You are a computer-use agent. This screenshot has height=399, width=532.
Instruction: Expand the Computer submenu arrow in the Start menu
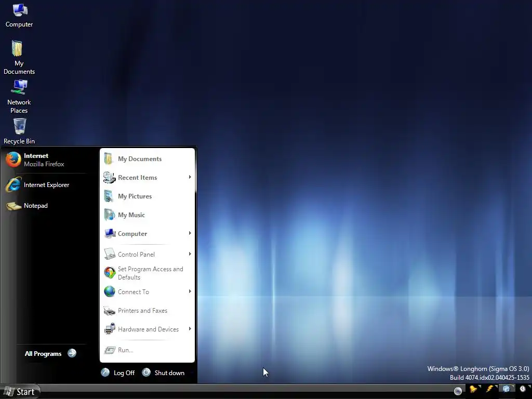pyautogui.click(x=190, y=233)
